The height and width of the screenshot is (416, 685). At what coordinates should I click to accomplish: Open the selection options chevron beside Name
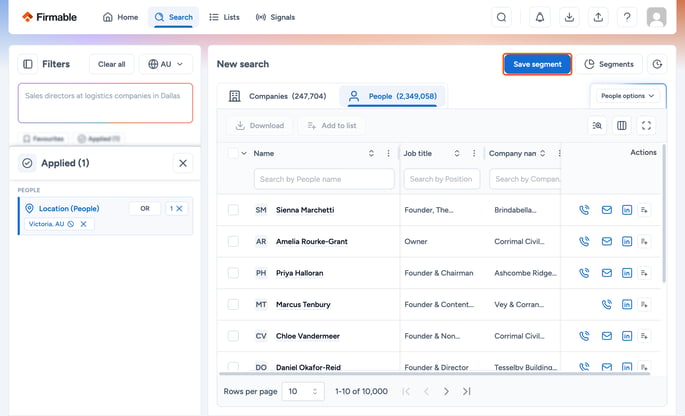tap(244, 153)
